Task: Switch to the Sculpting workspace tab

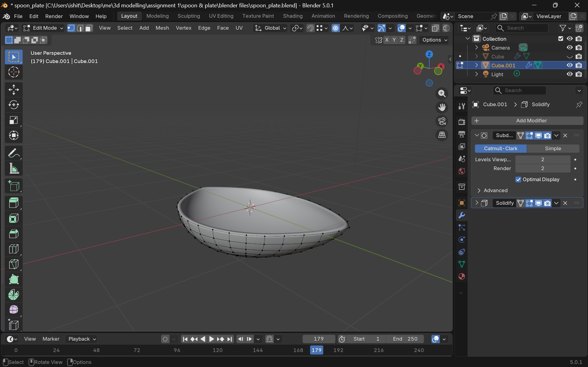Action: (189, 16)
